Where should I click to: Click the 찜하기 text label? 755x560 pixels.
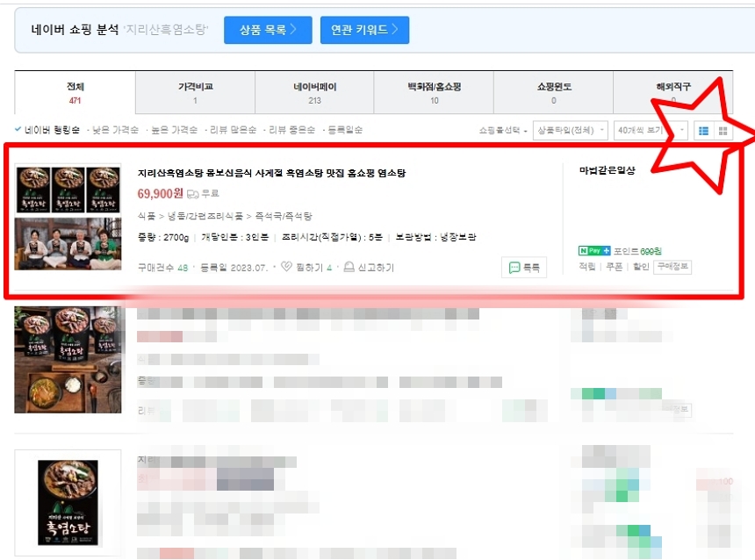tap(309, 267)
